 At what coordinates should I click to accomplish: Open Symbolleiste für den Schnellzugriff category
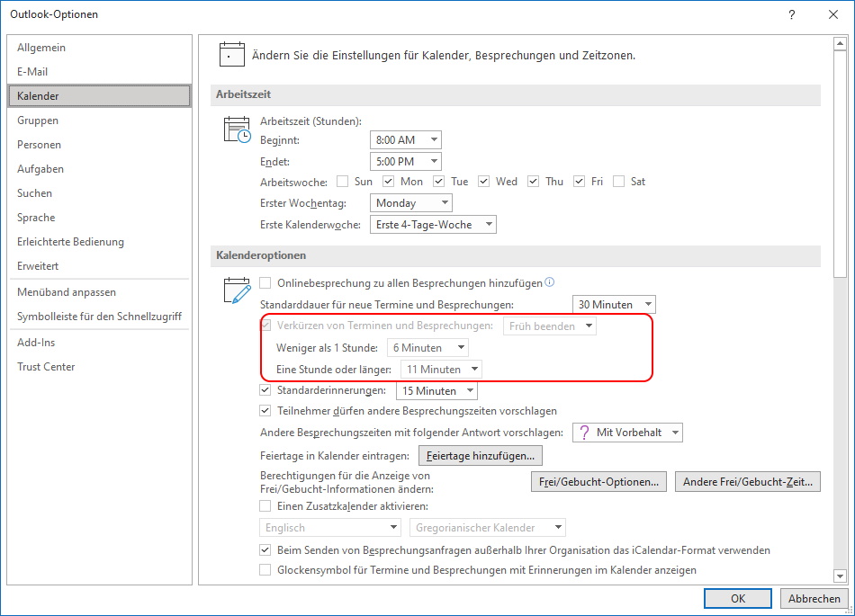(x=99, y=317)
